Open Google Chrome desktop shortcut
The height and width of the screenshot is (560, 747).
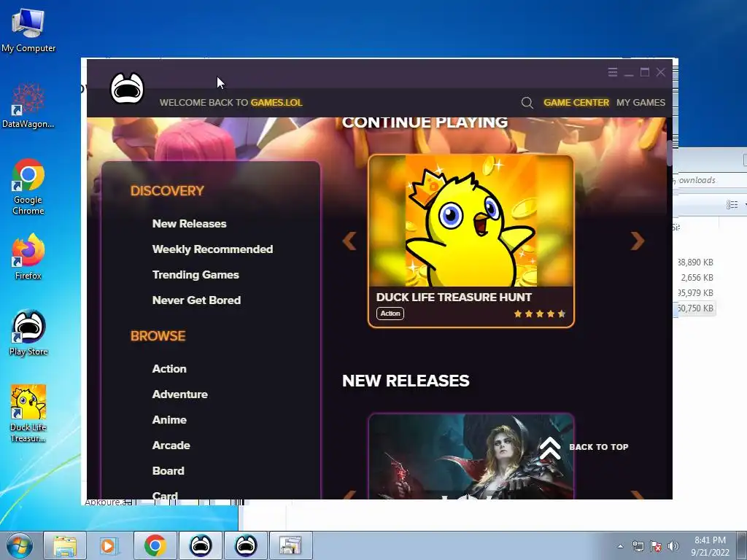(28, 187)
